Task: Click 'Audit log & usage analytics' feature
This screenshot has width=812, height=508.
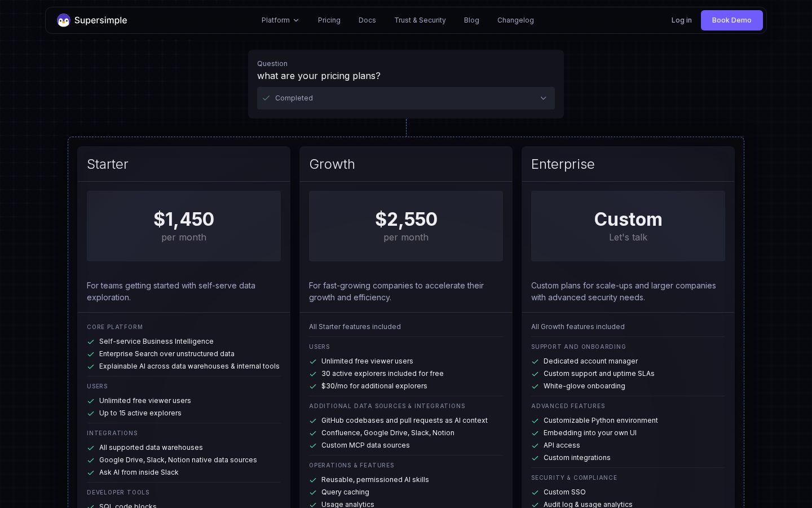Action: pos(588,504)
